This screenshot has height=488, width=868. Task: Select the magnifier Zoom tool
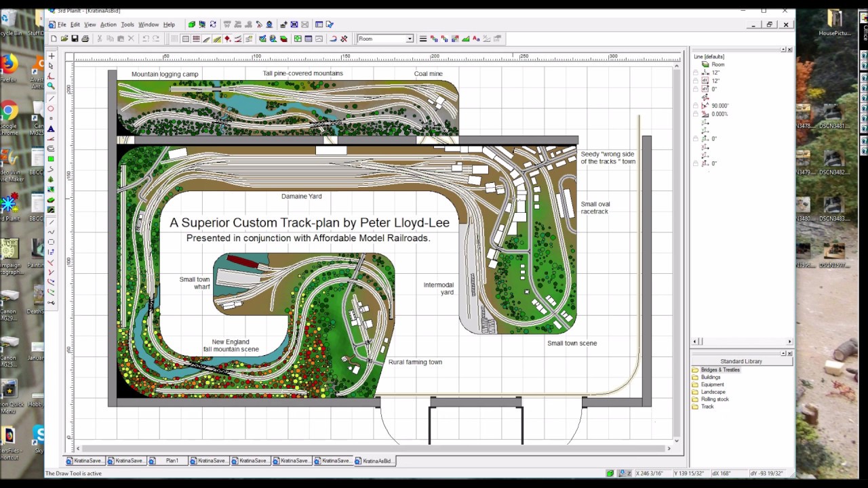[x=51, y=85]
